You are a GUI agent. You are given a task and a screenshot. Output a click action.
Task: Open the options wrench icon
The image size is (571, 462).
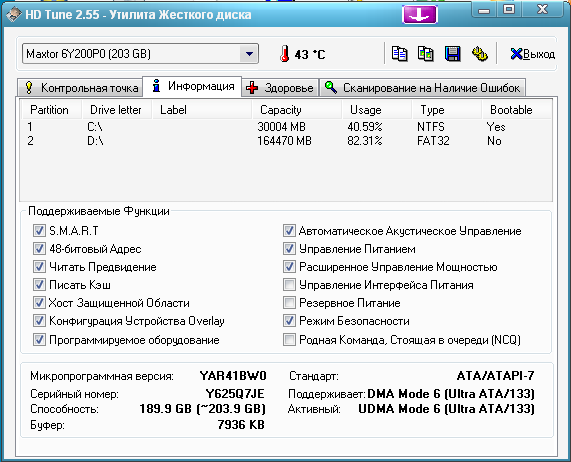coord(480,54)
